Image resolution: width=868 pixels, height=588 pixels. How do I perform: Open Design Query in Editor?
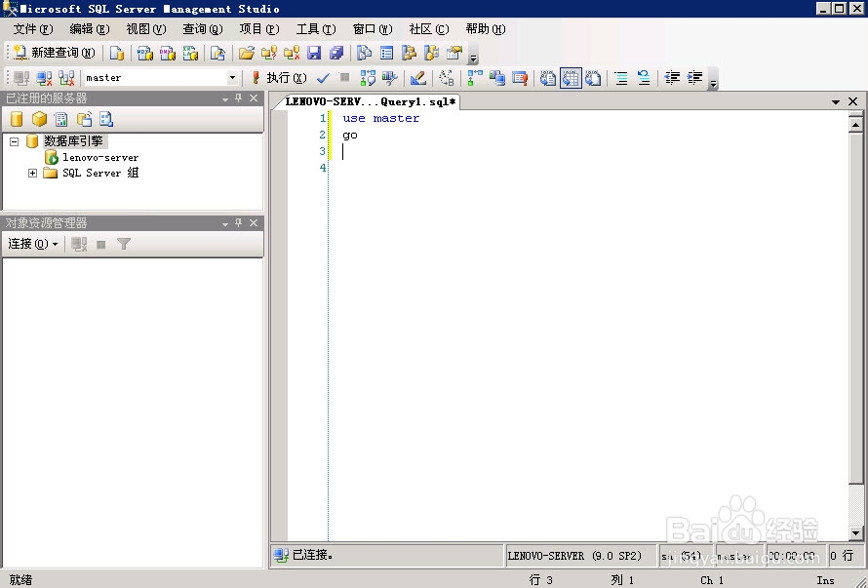[x=418, y=78]
